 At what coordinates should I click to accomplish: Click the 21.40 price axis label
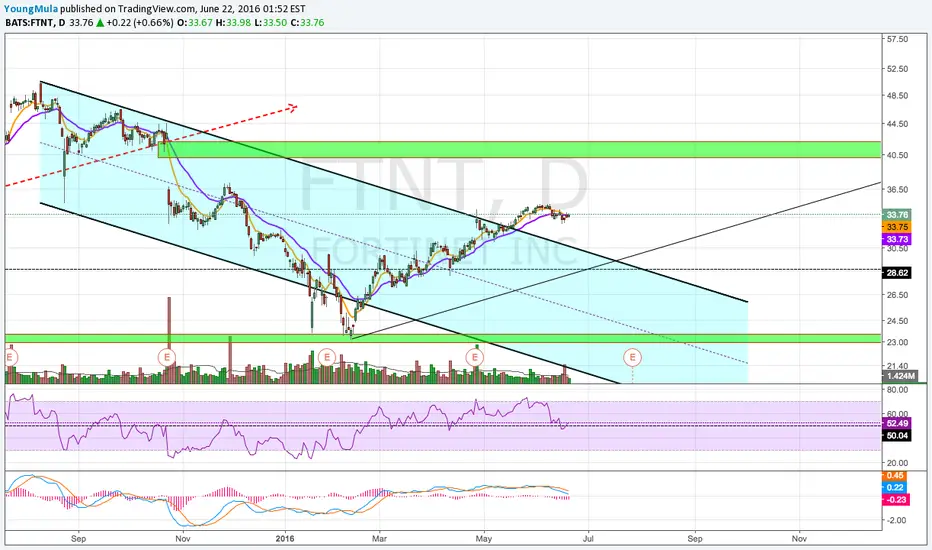pos(897,366)
